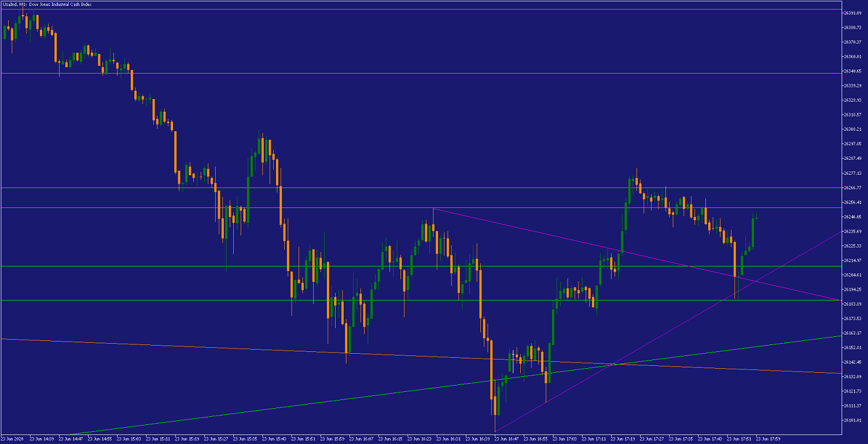Select the 23 Jun 15:43 time label

point(273,439)
